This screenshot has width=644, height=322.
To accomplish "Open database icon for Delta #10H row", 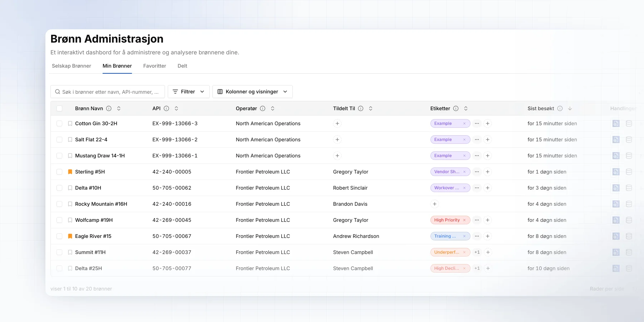I will click(629, 188).
